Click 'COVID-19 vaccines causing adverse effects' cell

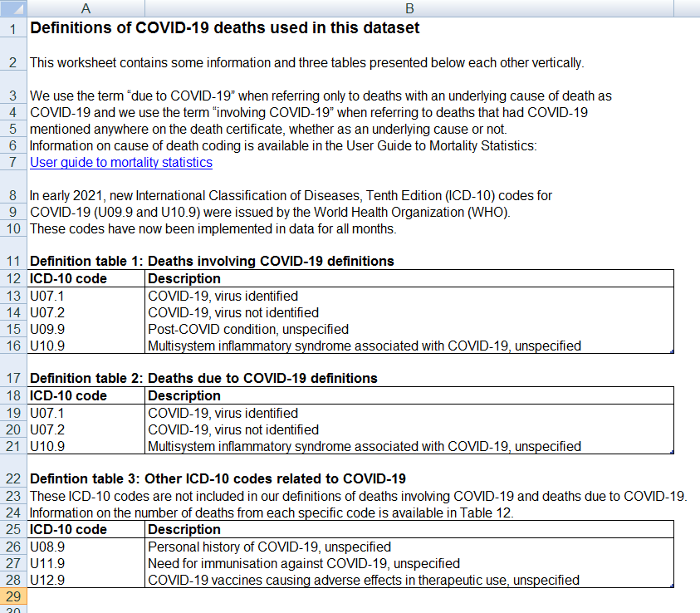tap(409, 580)
